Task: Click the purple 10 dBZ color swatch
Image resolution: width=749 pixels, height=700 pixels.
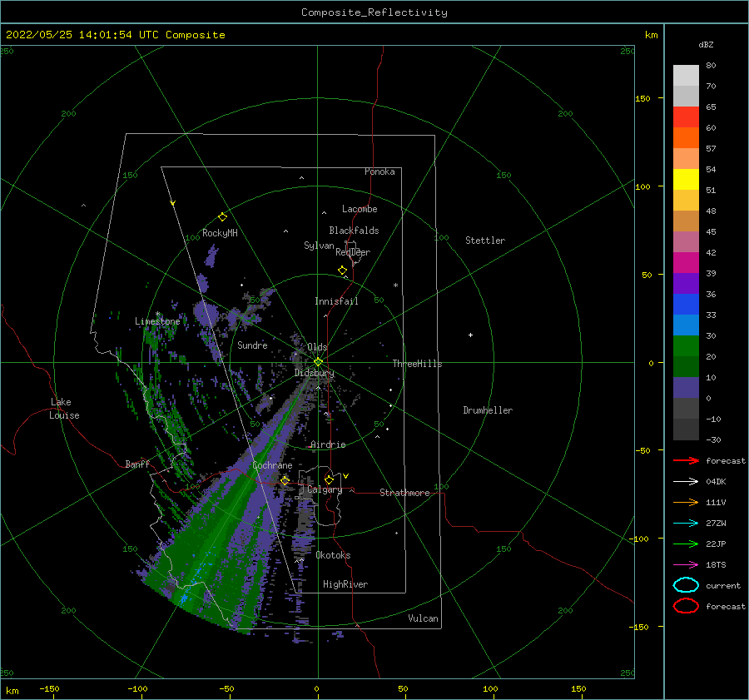Action: [x=686, y=388]
